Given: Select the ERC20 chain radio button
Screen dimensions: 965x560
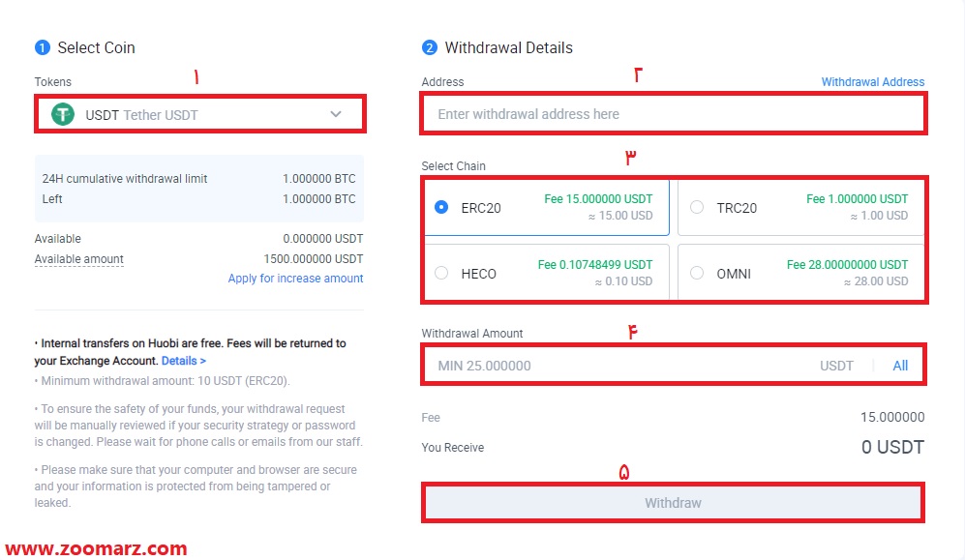Looking at the screenshot, I should pos(441,207).
